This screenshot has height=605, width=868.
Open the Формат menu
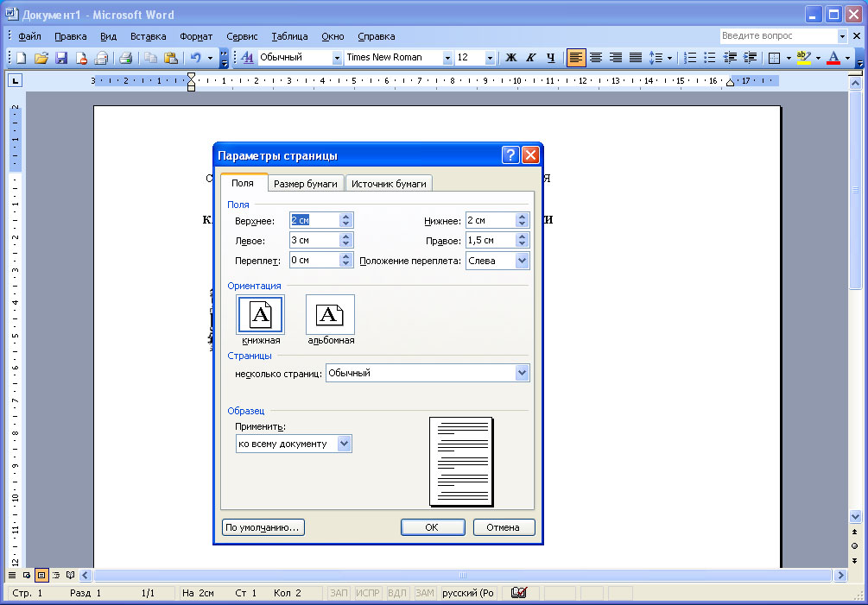click(196, 36)
